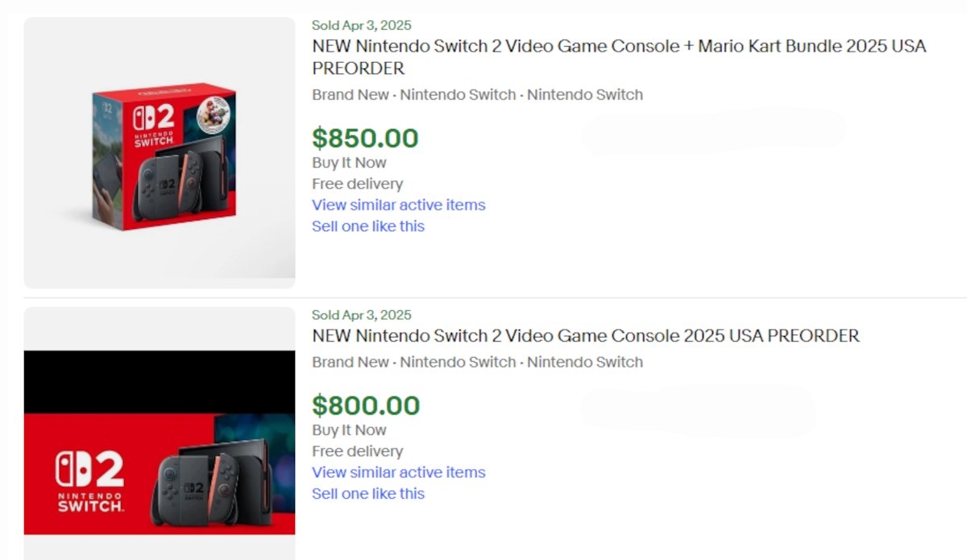The height and width of the screenshot is (560, 967).
Task: Click Free delivery on the $800 listing
Action: click(357, 451)
